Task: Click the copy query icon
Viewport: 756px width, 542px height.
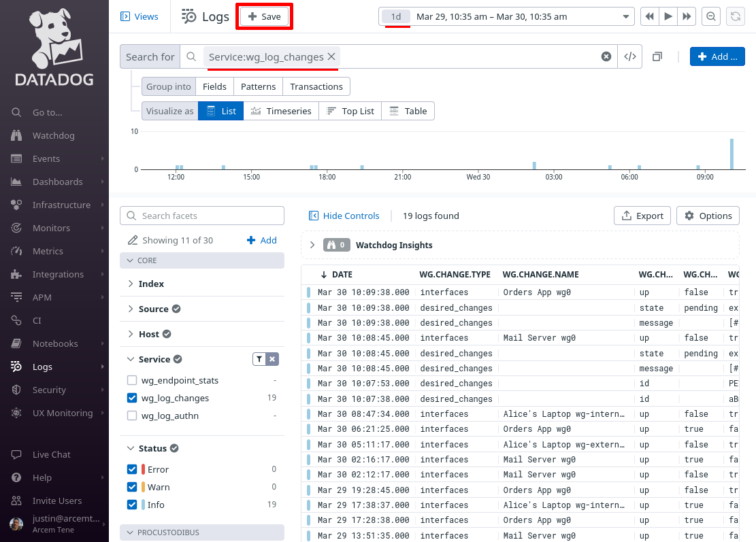Action: pos(657,57)
